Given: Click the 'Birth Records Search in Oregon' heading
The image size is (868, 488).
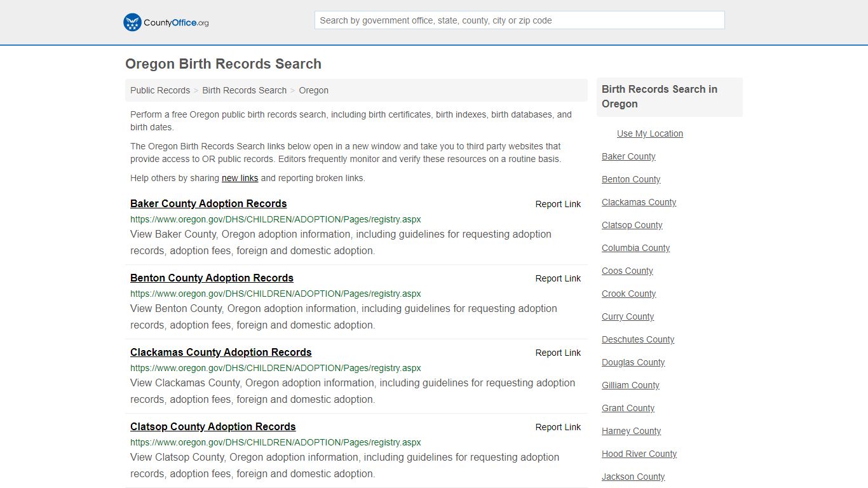Looking at the screenshot, I should click(660, 97).
